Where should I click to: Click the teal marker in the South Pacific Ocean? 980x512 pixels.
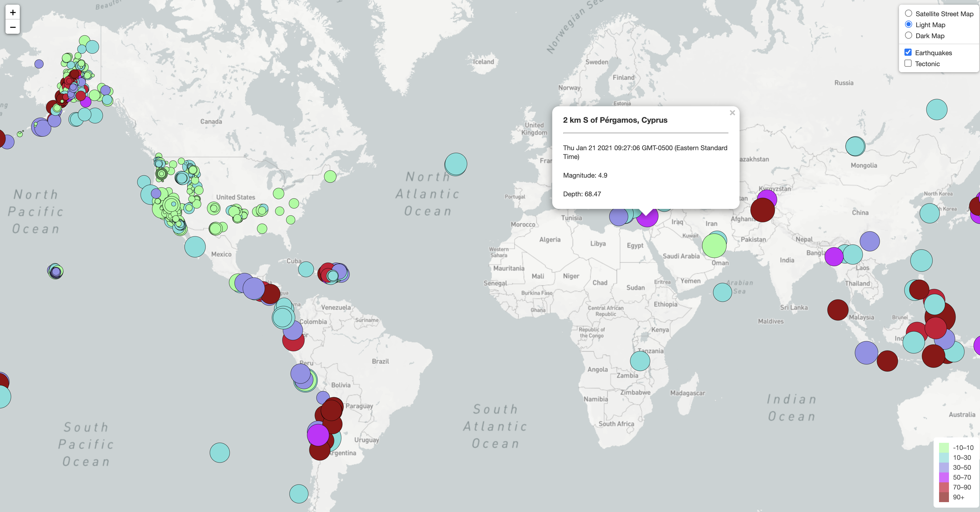[220, 452]
